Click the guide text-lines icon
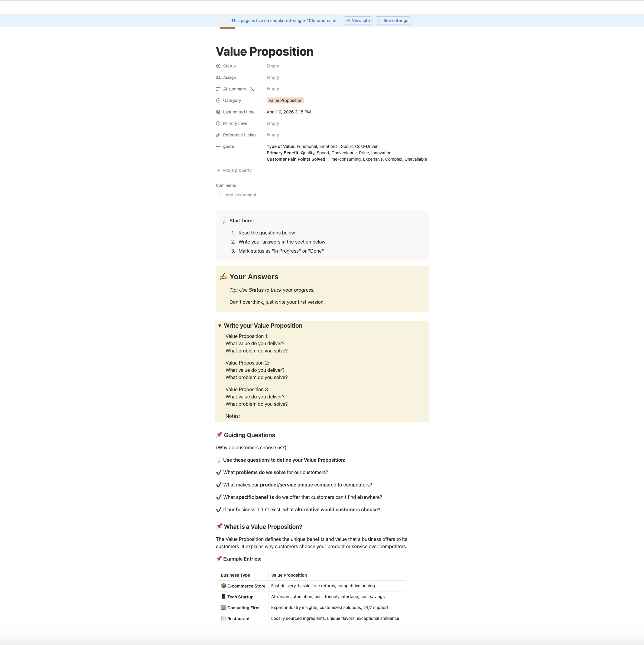 218,146
